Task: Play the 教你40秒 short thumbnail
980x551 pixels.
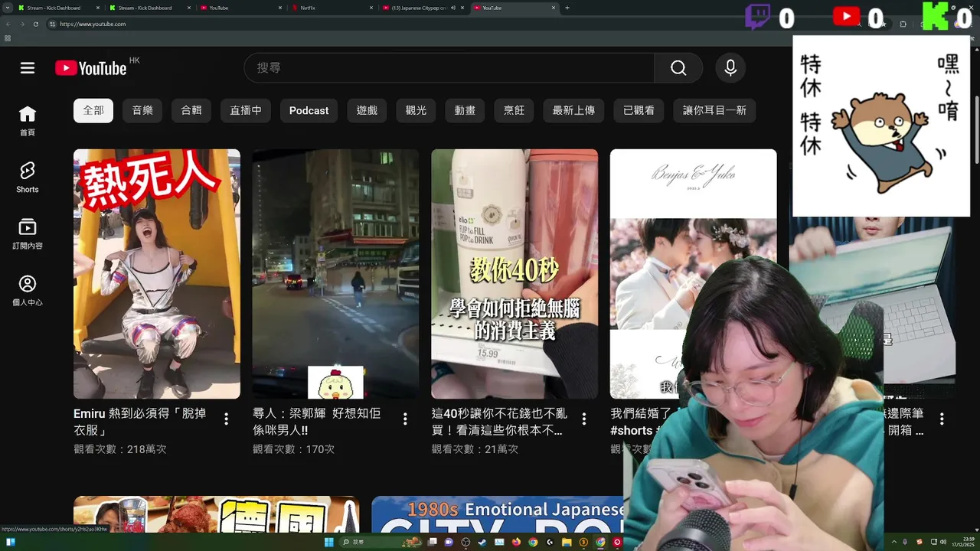Action: (514, 274)
